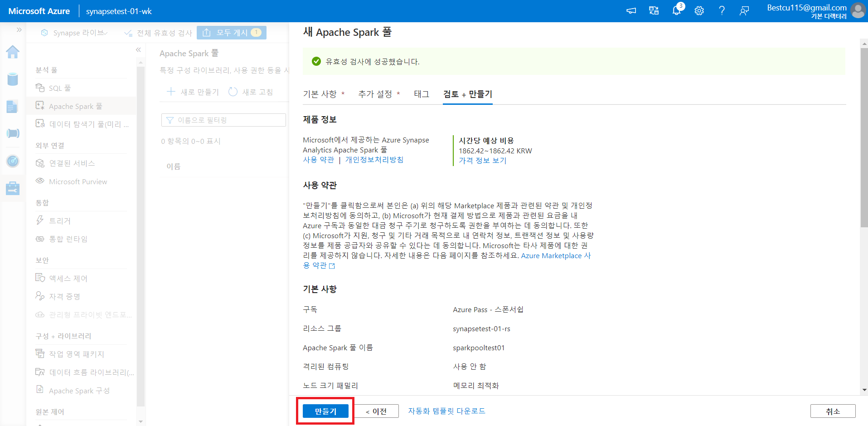Viewport: 868px width, 426px height.
Task: Open the notifications bell
Action: pos(676,11)
